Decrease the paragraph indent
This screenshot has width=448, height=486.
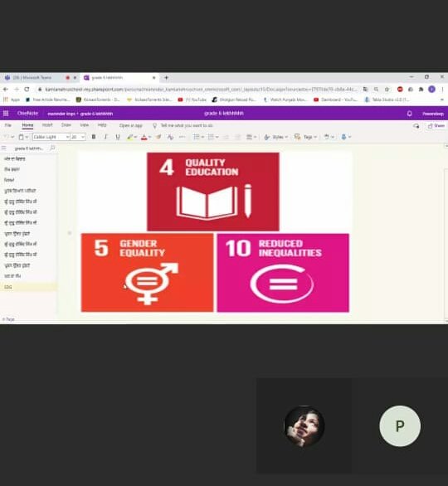coord(226,137)
